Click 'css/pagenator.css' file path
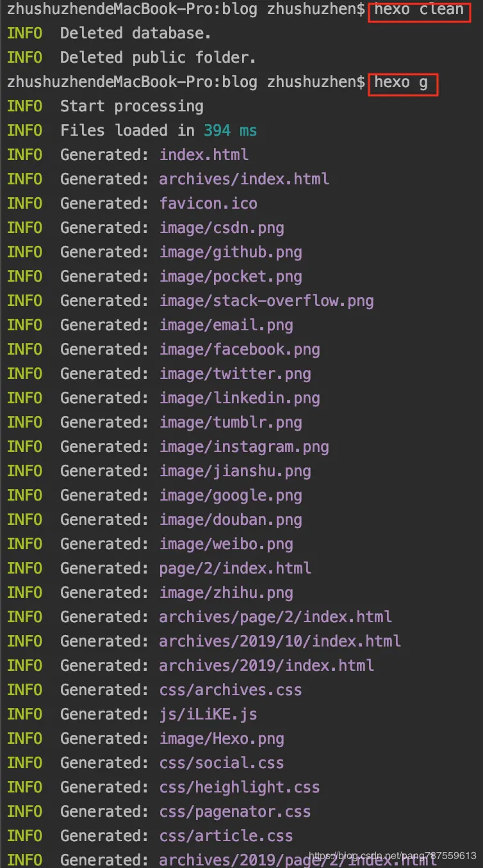483x868 pixels. pyautogui.click(x=235, y=812)
